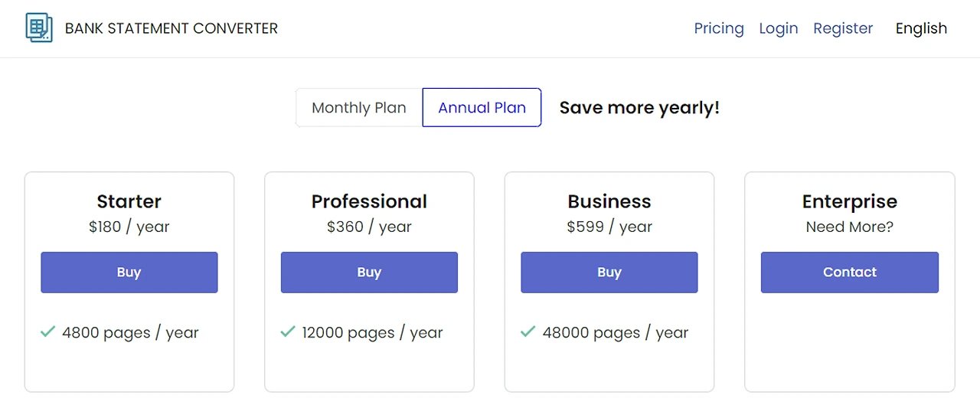Buy the Starter plan
980x408 pixels.
pyautogui.click(x=129, y=273)
